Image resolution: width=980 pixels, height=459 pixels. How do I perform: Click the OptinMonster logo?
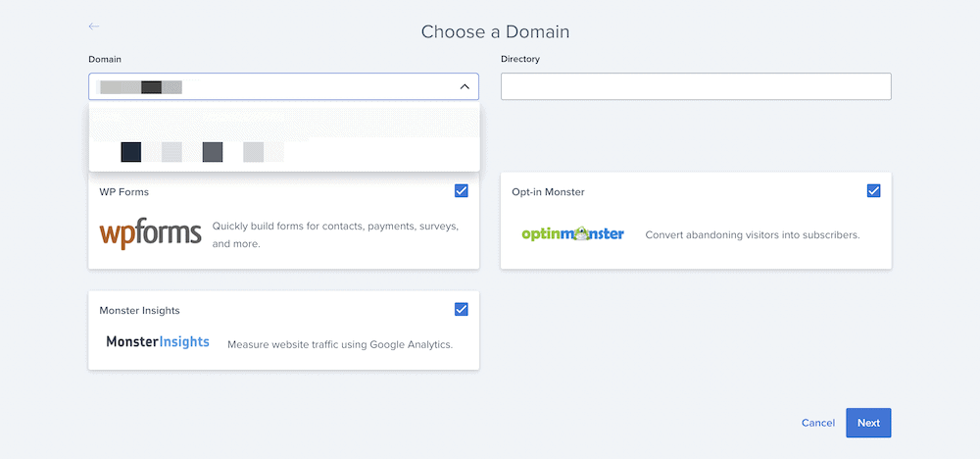click(x=572, y=234)
